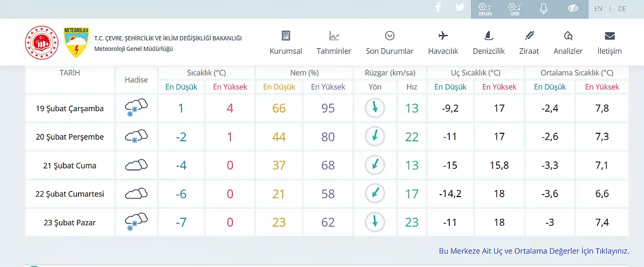Click the Ankara pollen forecast icon
Viewport: 644px width, 267px height.
pos(485,9)
